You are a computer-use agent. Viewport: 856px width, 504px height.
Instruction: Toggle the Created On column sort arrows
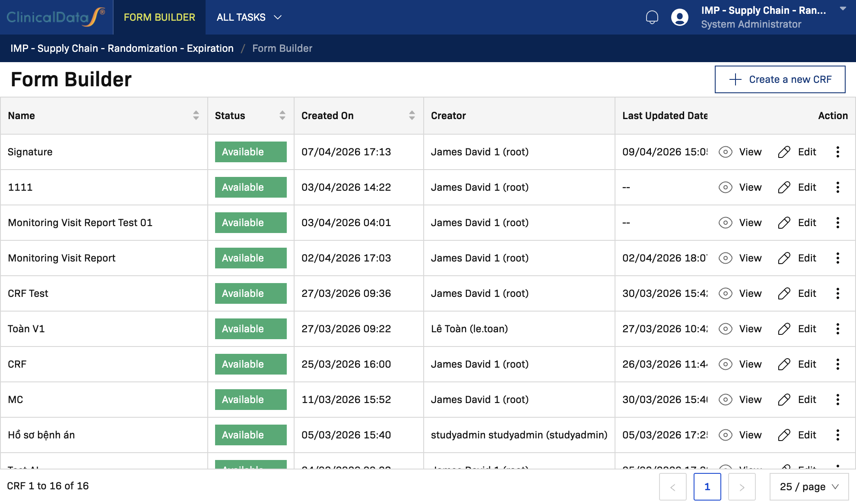pos(412,116)
